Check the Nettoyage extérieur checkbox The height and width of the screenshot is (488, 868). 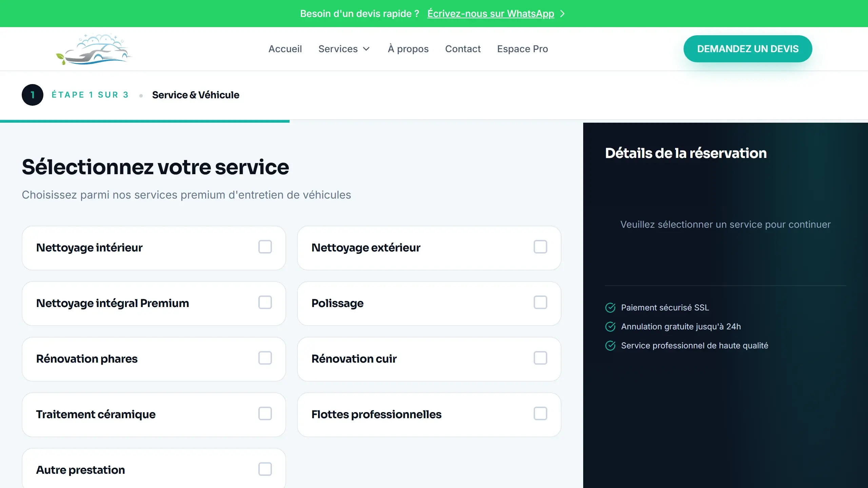click(x=540, y=247)
